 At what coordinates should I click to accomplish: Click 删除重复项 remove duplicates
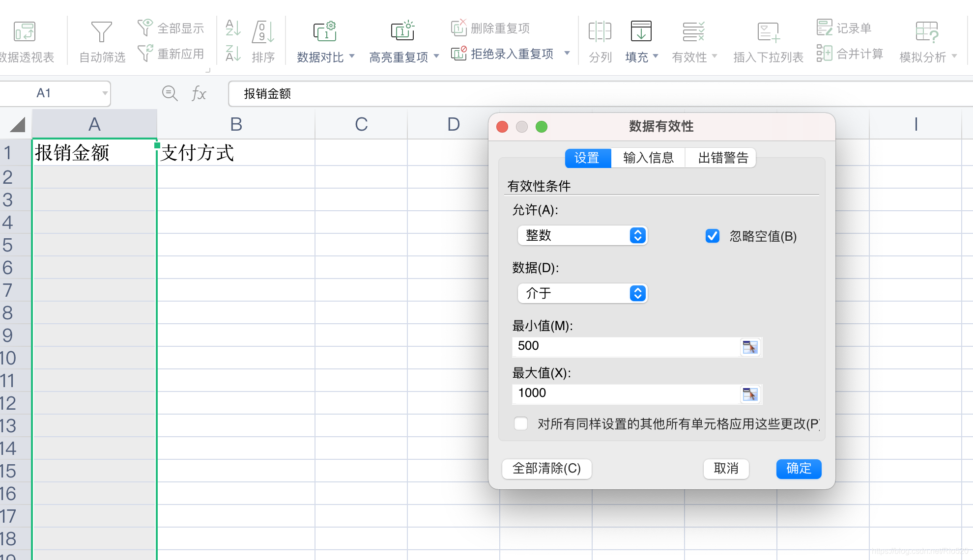pyautogui.click(x=490, y=28)
